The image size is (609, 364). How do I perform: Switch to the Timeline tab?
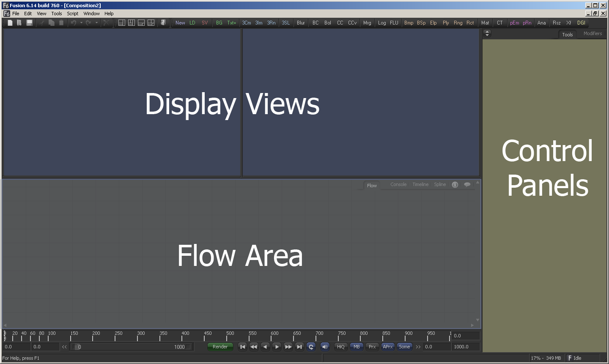pos(420,184)
